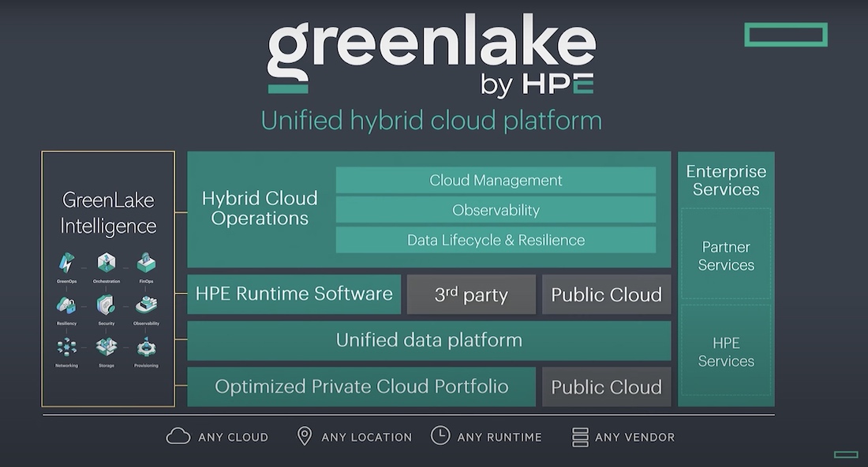Select the Cloud Management bar
Viewport: 868px width, 467px height.
coord(496,181)
